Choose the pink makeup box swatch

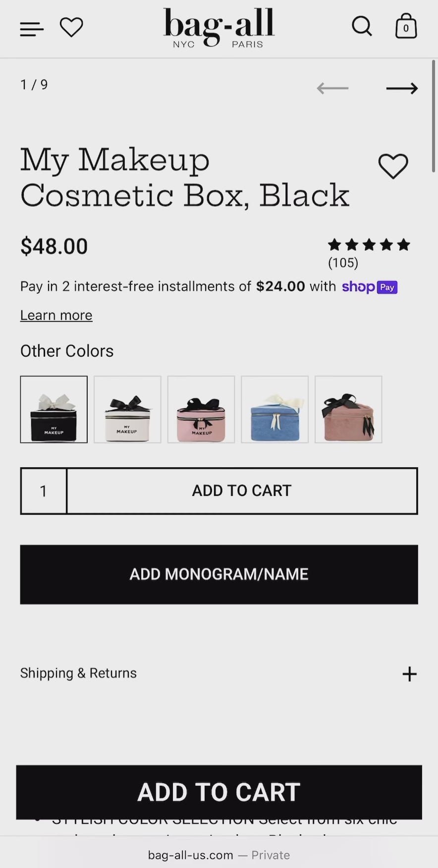[x=201, y=409]
